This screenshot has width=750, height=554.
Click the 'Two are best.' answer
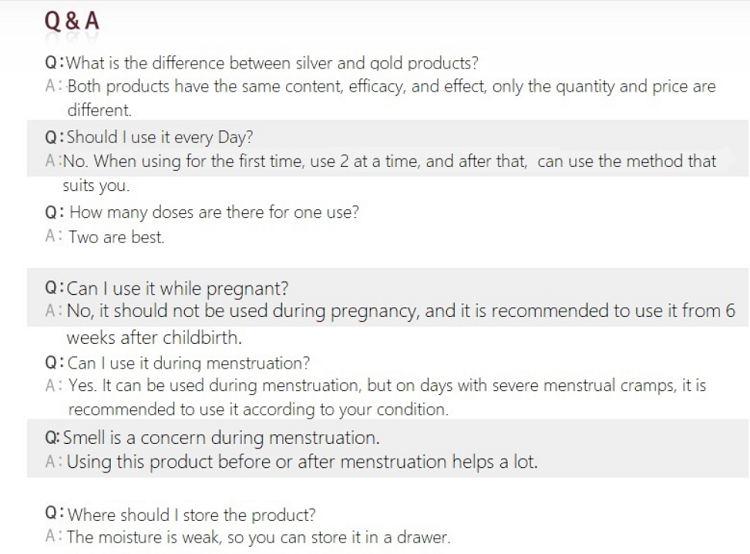pyautogui.click(x=116, y=237)
